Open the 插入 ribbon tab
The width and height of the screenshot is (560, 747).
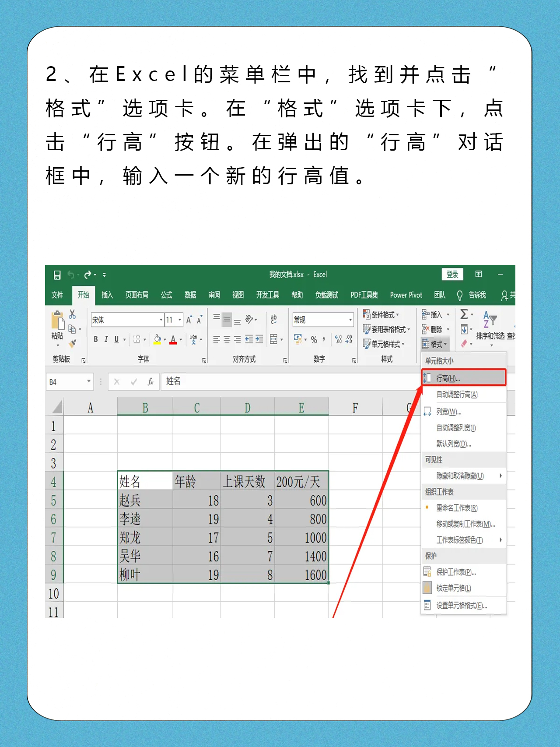coord(107,295)
